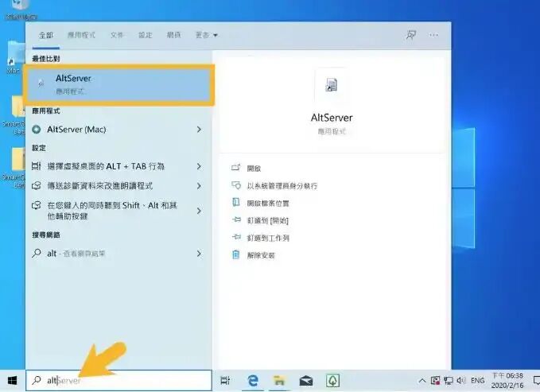
Task: Expand ALT + TAB setting chevron
Action: tap(199, 166)
